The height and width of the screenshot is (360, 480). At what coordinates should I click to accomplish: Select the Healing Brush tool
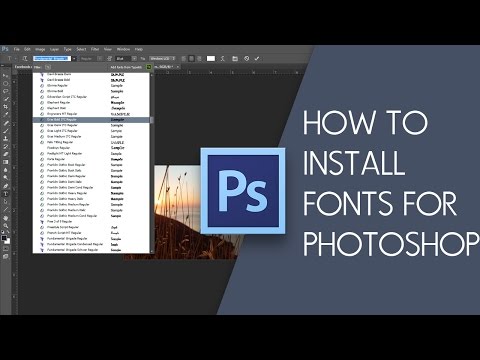point(6,123)
